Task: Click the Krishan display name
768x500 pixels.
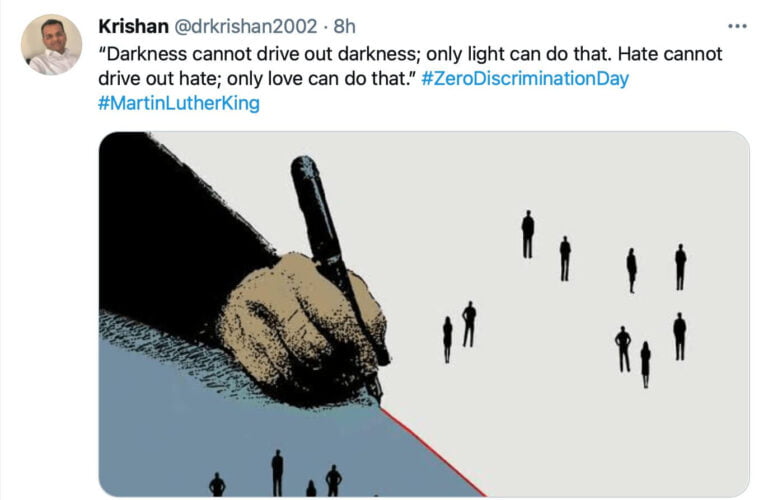Action: click(x=133, y=26)
